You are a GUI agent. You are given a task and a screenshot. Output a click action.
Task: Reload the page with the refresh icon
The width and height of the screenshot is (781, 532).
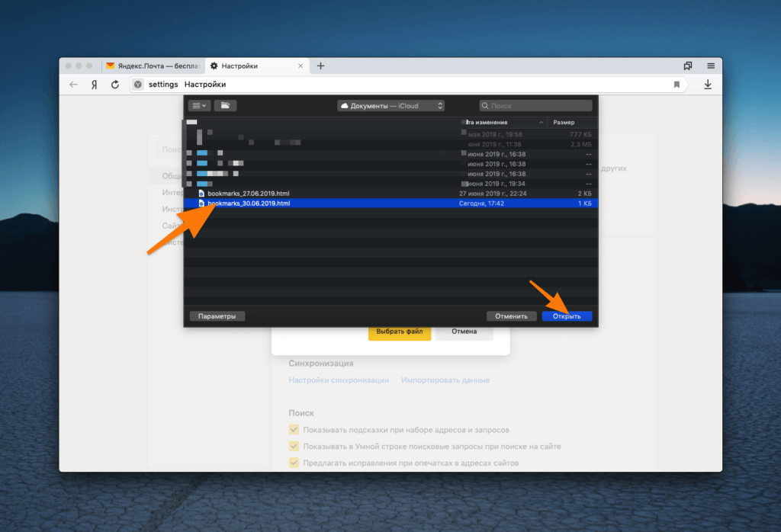(x=115, y=85)
